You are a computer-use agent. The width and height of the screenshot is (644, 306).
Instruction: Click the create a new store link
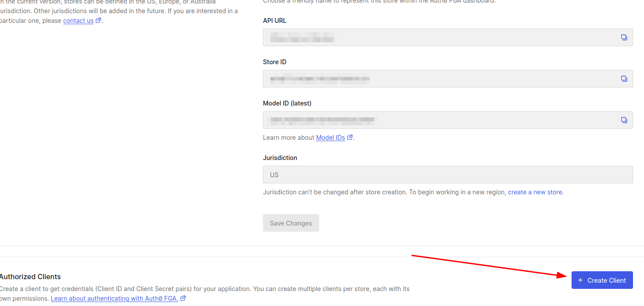535,192
